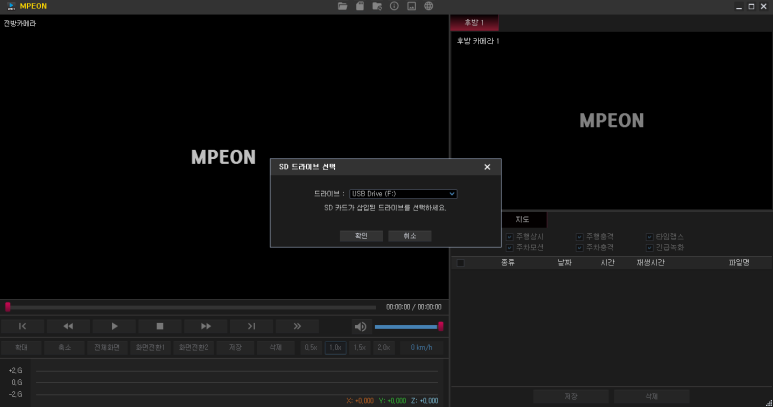The image size is (773, 407).
Task: Check the select-all checkbox in file list header
Action: 460,263
